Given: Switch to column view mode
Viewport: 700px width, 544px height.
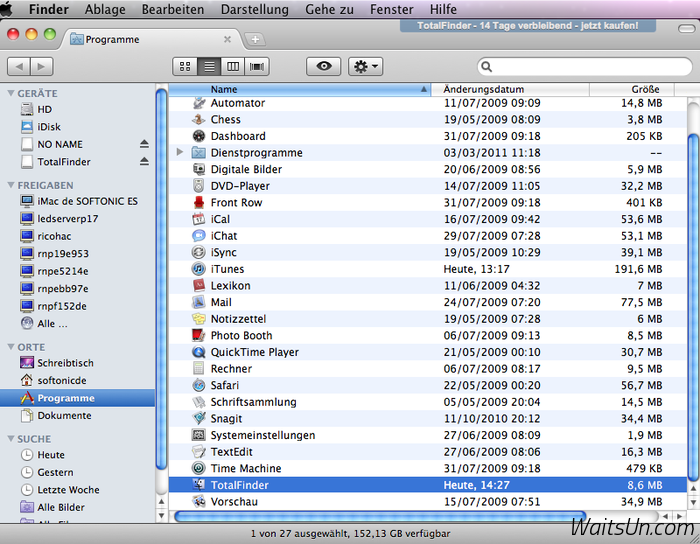Looking at the screenshot, I should pos(233,66).
